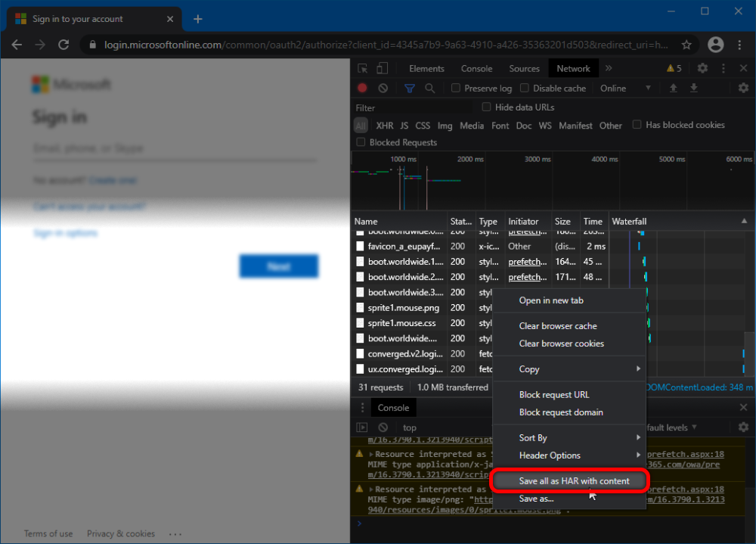The image size is (756, 544).
Task: Click the network Filter text field
Action: [414, 107]
